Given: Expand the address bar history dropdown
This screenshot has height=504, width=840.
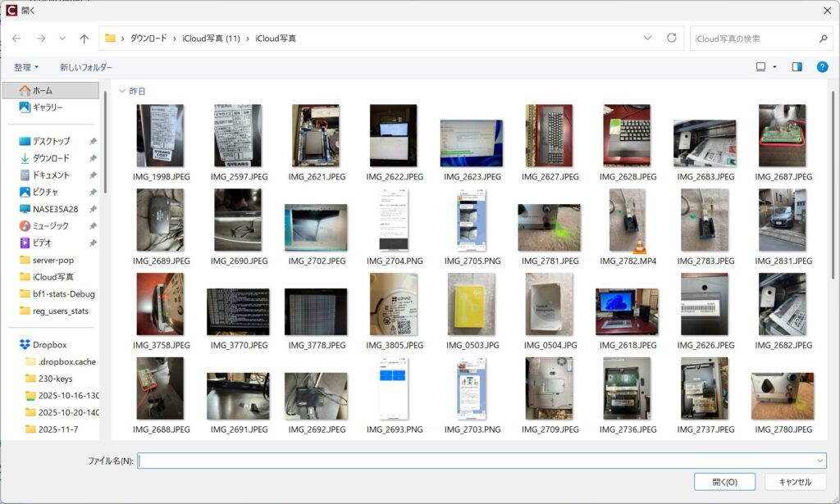Looking at the screenshot, I should click(647, 39).
